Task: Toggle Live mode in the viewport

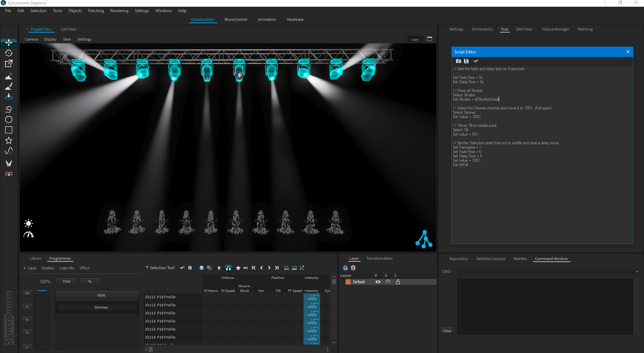Action: coord(415,40)
